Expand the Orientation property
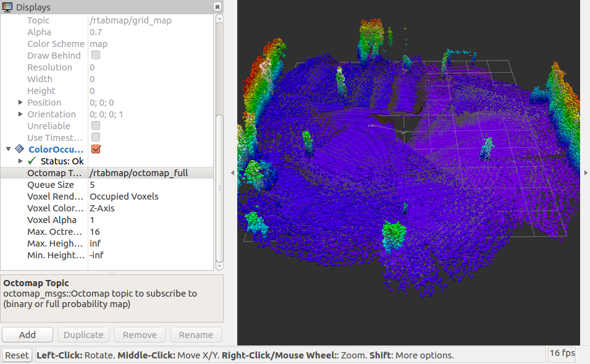Screen dimensions: 590x364 coord(21,114)
